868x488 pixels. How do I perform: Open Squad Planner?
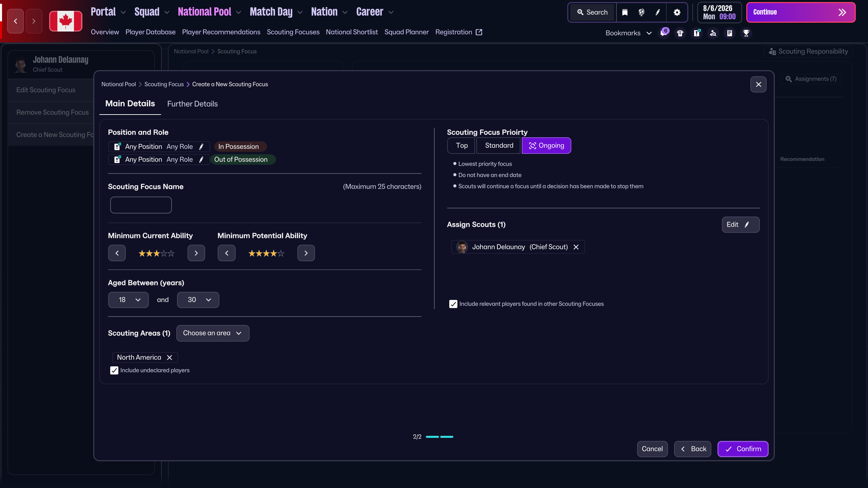[x=406, y=32]
